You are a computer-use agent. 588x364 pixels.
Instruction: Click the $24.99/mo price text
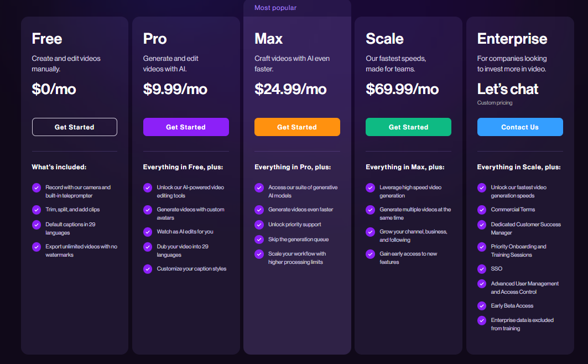click(x=290, y=89)
